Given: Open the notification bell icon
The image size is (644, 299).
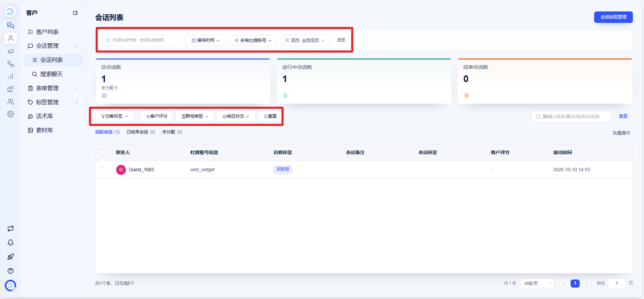Looking at the screenshot, I should 10,243.
